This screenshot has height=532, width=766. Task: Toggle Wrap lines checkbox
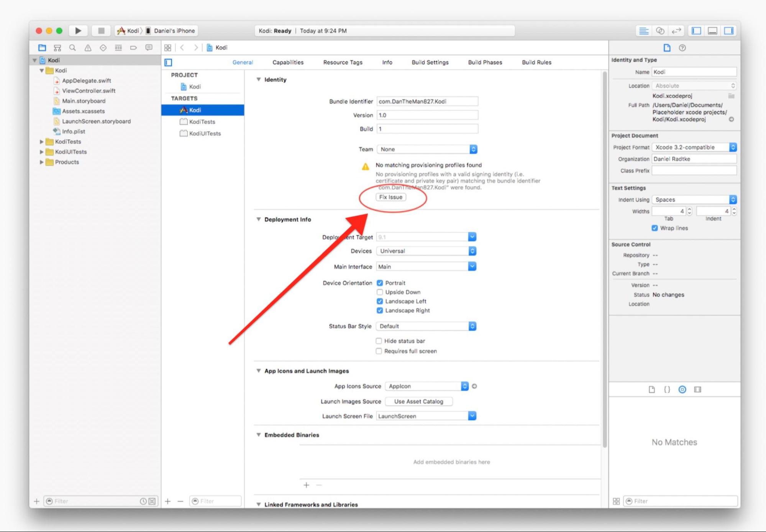click(x=654, y=228)
